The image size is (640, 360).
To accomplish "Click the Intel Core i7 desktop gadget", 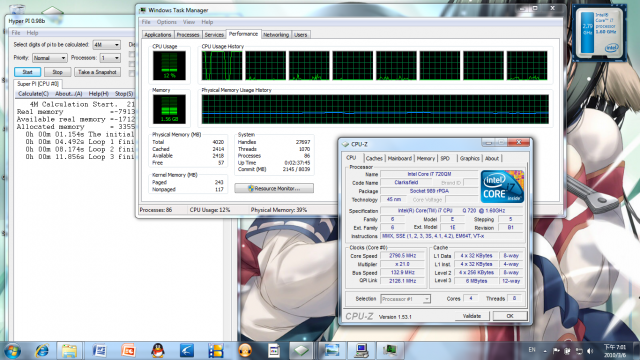I will click(x=599, y=33).
